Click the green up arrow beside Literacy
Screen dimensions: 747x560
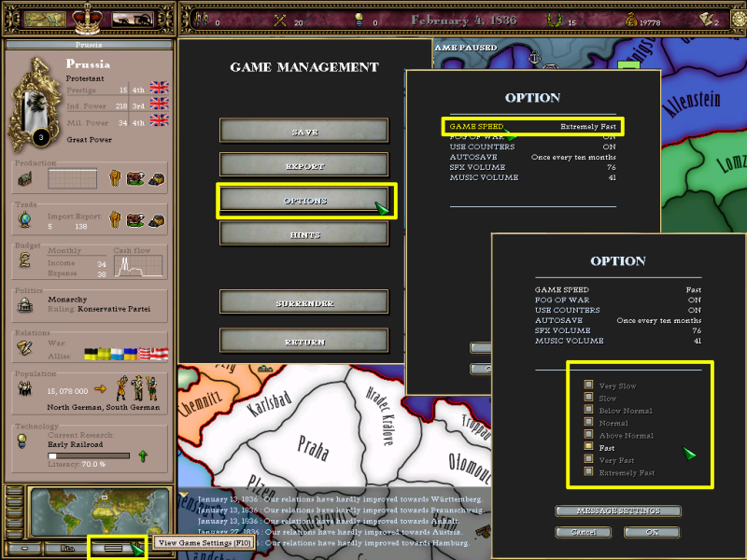tap(143, 456)
